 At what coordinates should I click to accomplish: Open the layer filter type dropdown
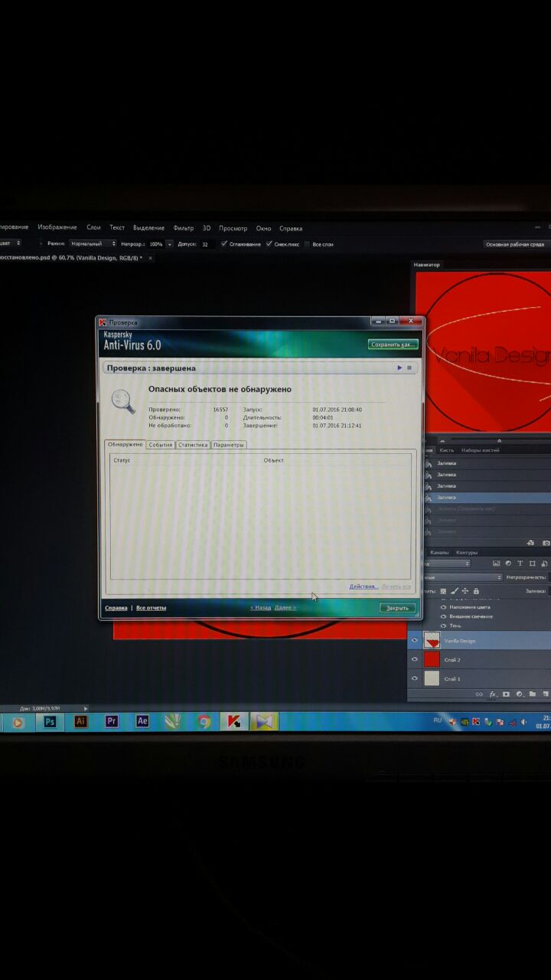[x=446, y=563]
